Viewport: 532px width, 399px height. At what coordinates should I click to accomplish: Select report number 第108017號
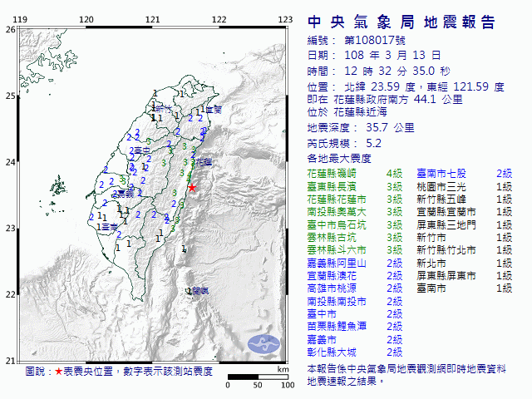click(375, 40)
